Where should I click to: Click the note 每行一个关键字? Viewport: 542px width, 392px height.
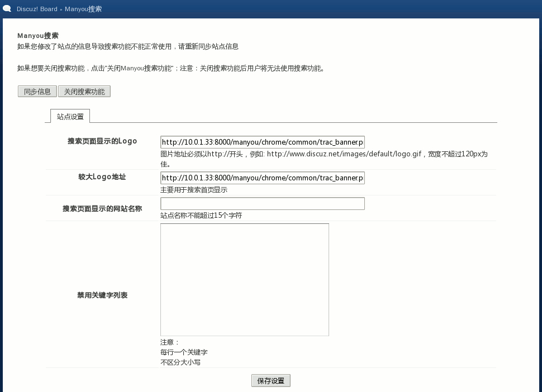pos(184,352)
